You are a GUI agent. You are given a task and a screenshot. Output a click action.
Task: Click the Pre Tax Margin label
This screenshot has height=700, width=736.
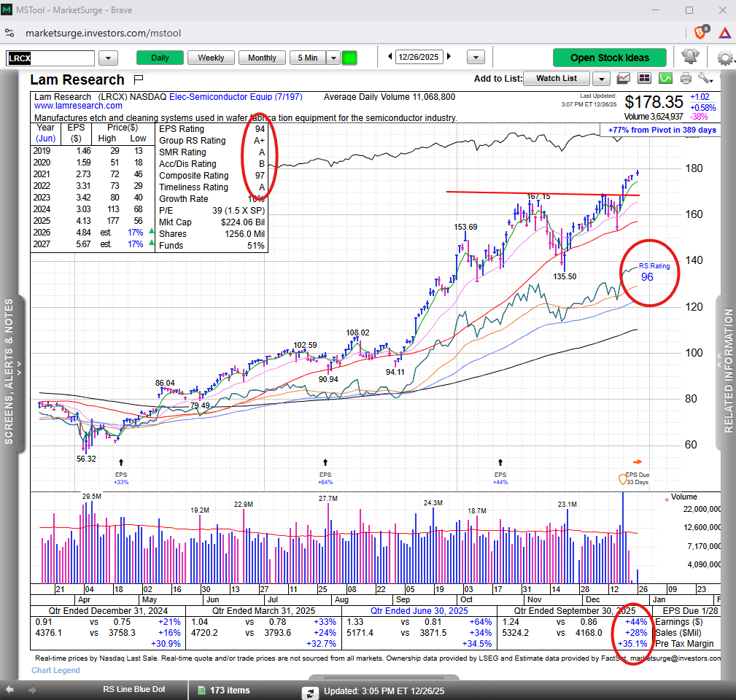coord(684,644)
